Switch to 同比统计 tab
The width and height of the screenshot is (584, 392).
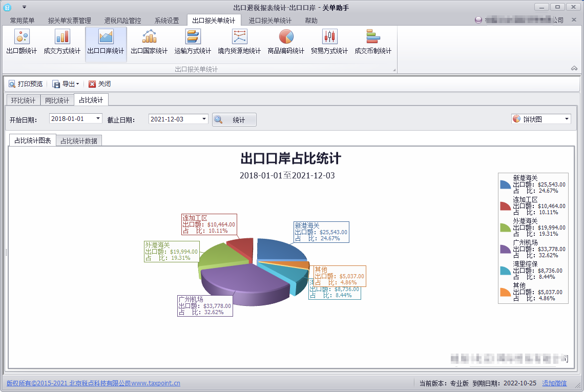(57, 100)
